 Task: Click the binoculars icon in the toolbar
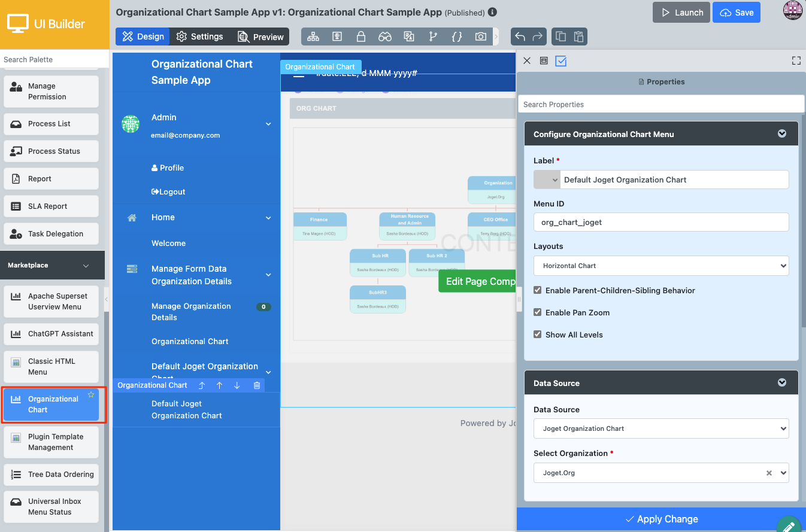point(384,37)
